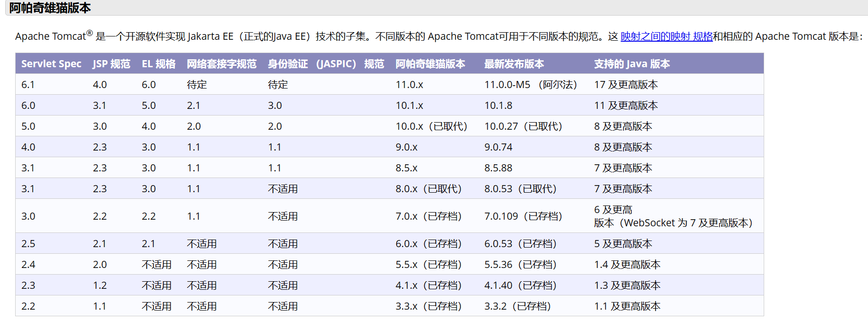Click Servlet Spec 2.4 cell
The image size is (868, 321).
tap(28, 265)
